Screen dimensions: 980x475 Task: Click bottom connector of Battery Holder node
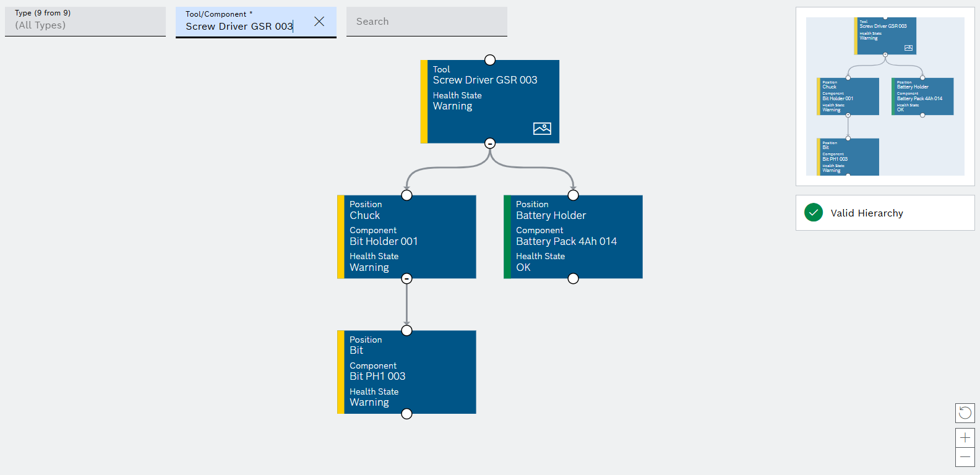[573, 279]
